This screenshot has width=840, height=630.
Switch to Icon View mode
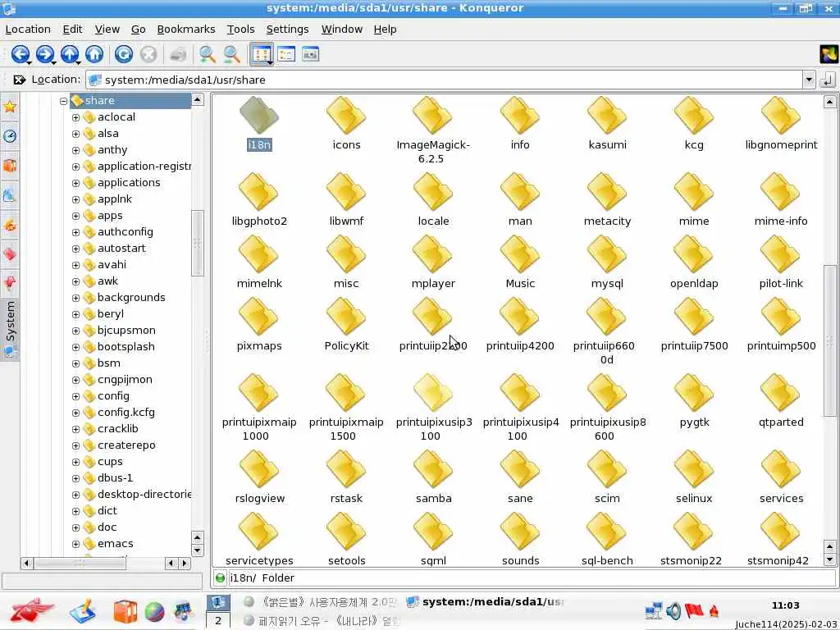(262, 54)
